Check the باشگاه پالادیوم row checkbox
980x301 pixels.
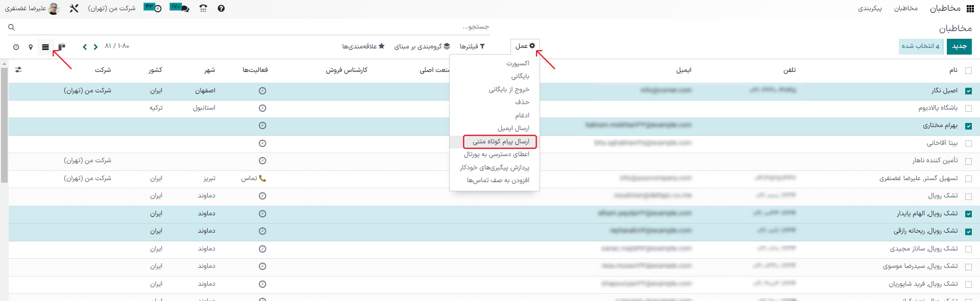click(x=968, y=108)
